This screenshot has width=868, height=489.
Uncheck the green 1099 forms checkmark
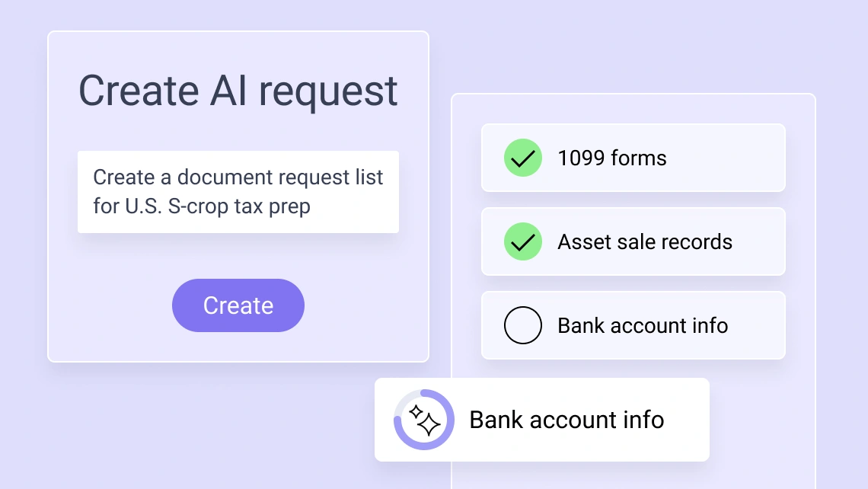click(x=523, y=158)
